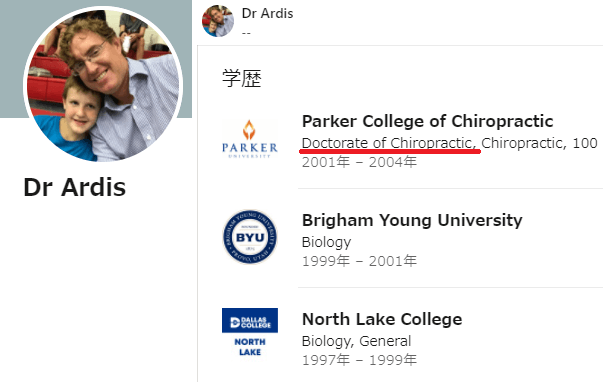
Task: Open North Lake College school page
Action: (382, 319)
